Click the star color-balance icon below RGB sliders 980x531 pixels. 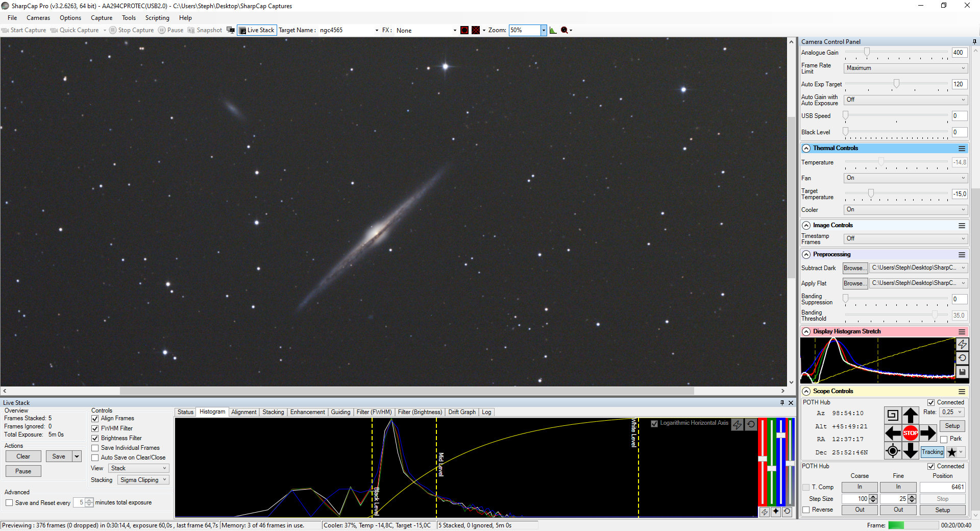pos(776,512)
